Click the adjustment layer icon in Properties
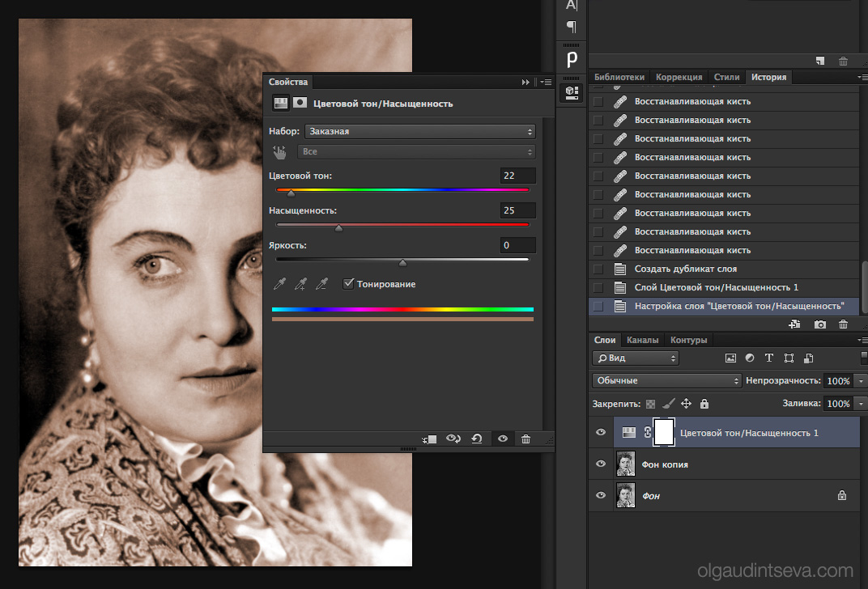868x589 pixels. click(281, 103)
